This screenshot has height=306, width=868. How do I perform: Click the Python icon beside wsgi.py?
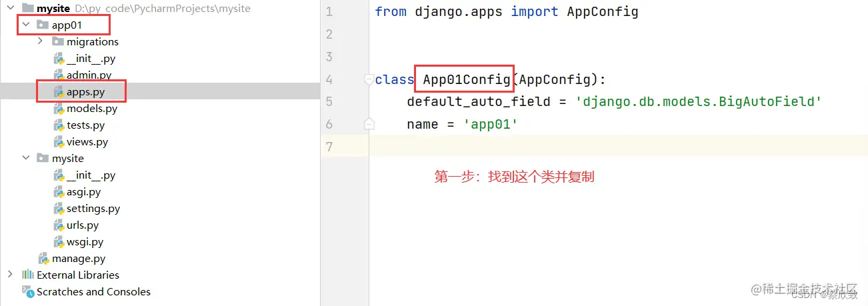(x=59, y=242)
